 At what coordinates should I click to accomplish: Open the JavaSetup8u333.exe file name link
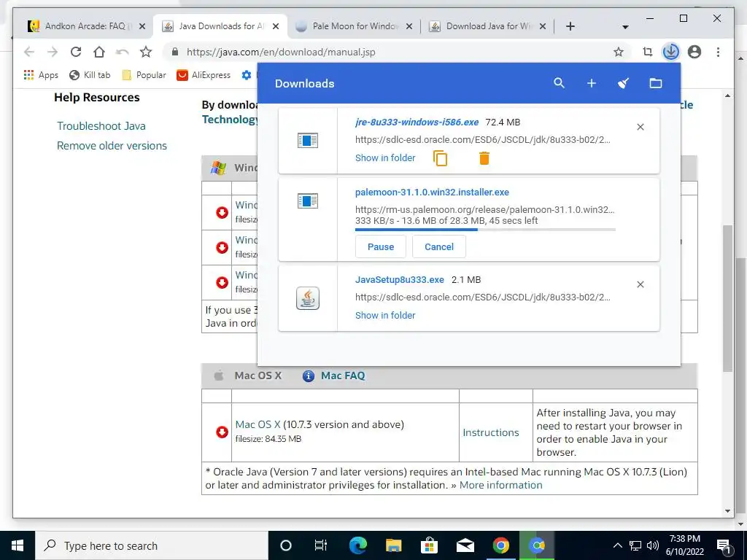click(x=400, y=279)
